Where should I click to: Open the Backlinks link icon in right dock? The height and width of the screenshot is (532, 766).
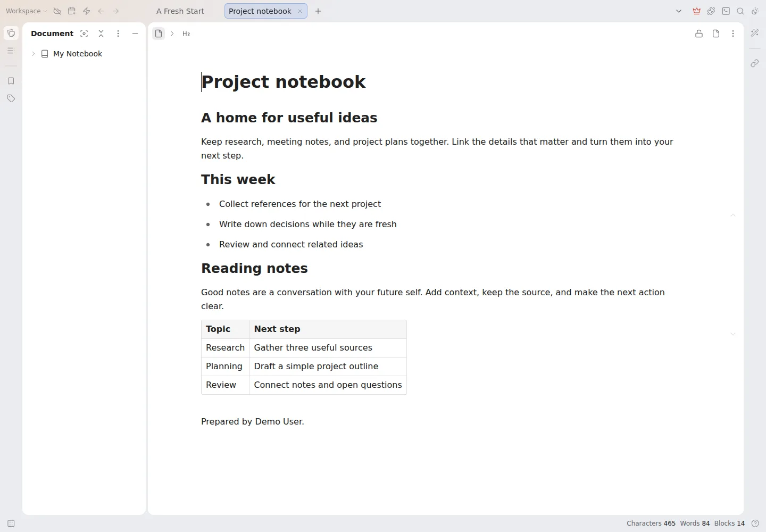pos(755,63)
